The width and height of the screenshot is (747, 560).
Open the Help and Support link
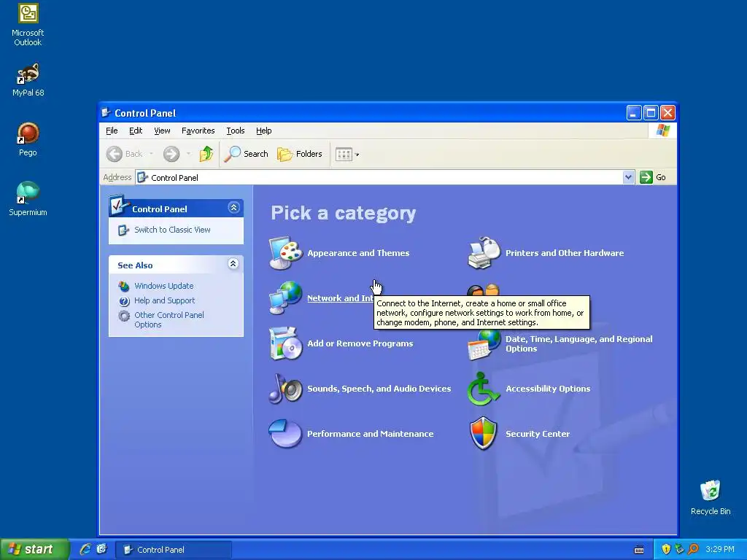coord(164,300)
